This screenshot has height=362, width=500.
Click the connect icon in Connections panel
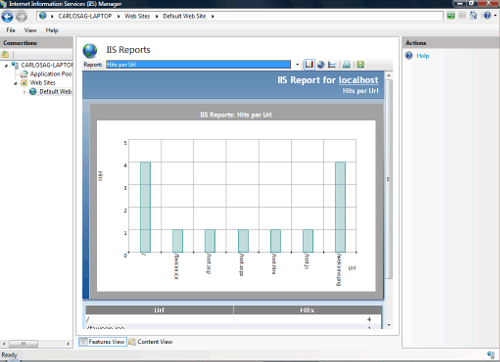click(x=5, y=54)
